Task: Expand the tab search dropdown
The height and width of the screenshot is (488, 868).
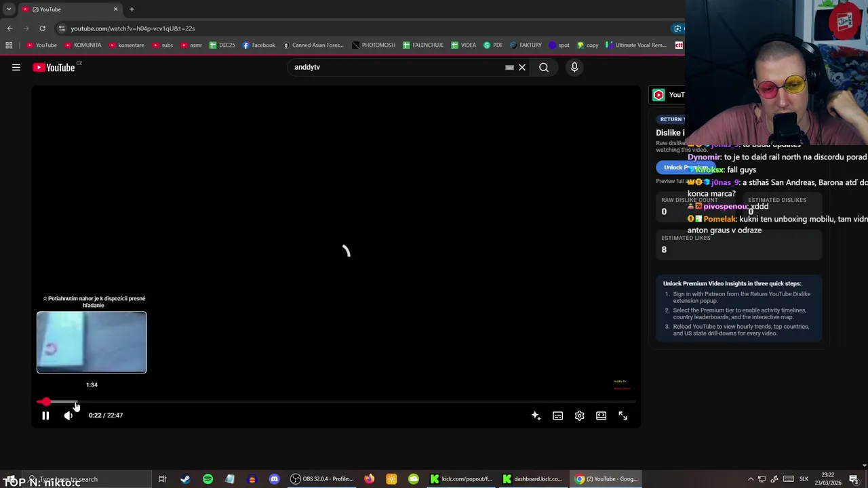Action: 8,9
